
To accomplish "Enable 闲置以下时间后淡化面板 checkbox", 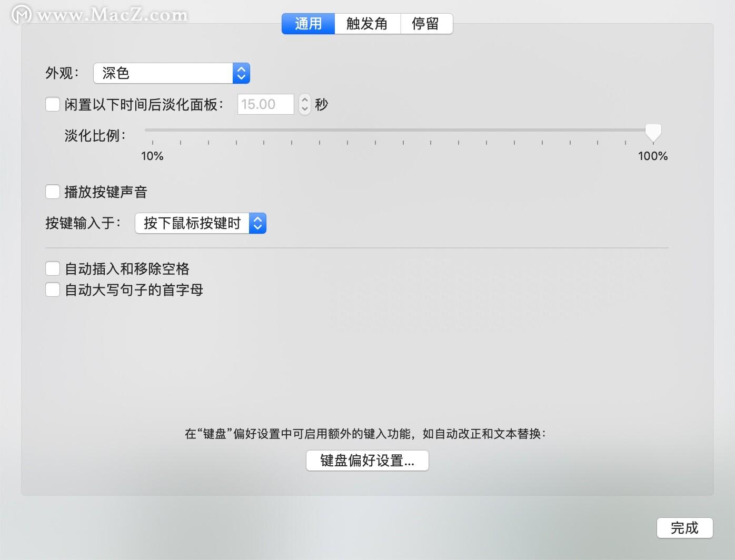I will (53, 104).
